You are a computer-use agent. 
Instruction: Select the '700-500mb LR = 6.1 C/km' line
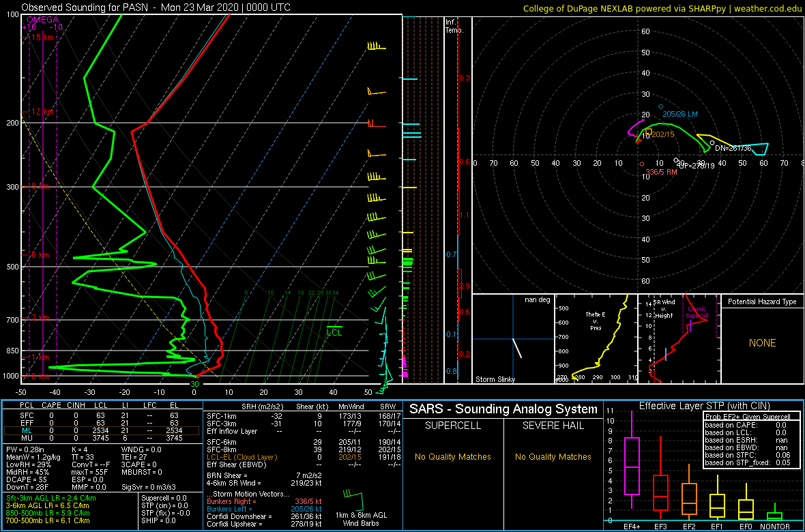[x=48, y=520]
